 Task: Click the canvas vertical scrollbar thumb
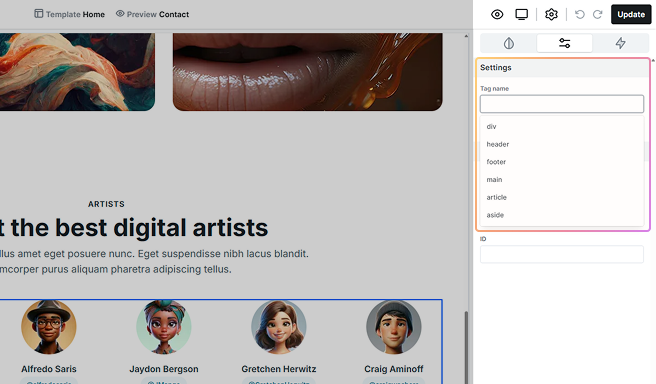466,347
